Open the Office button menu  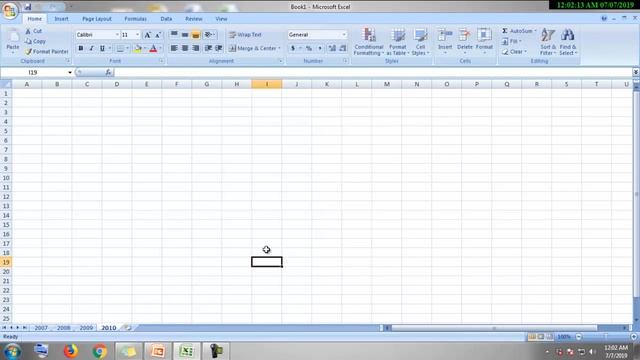(x=10, y=11)
